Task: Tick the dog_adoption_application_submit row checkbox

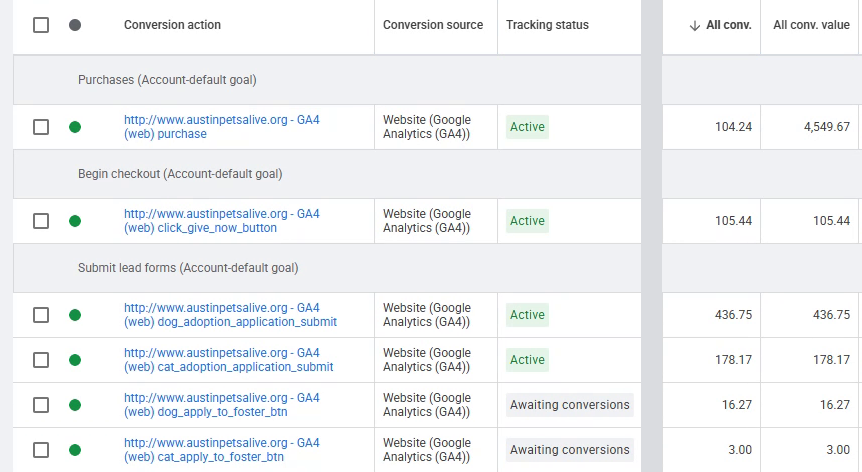Action: (41, 315)
